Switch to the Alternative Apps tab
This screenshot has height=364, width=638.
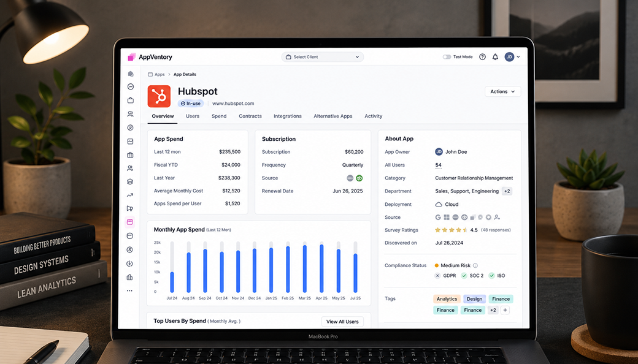coord(333,116)
